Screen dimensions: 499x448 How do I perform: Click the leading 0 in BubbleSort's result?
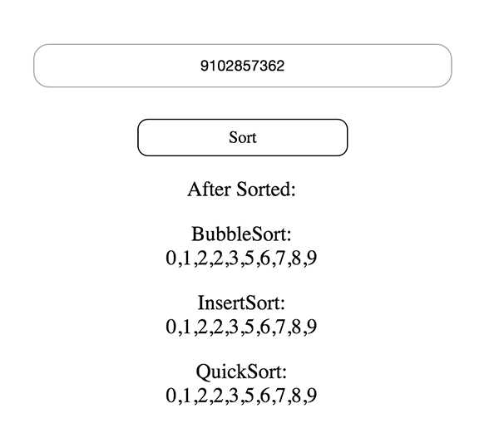[170, 258]
